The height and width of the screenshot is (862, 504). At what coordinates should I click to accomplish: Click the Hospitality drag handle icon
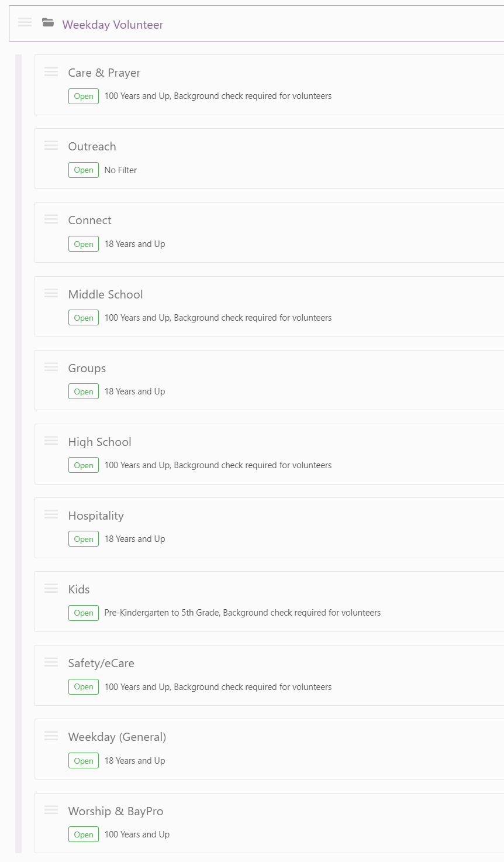(51, 514)
